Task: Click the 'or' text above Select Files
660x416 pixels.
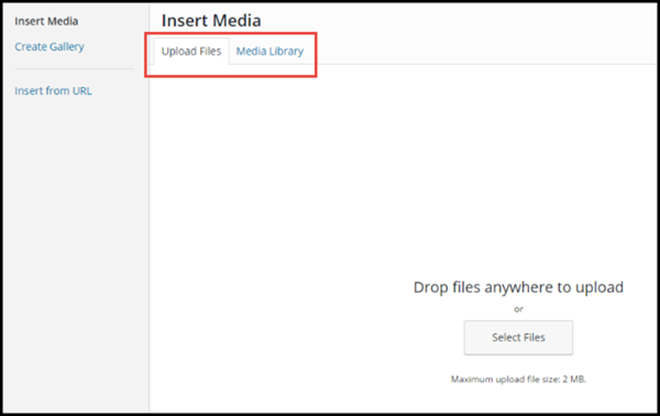Action: coord(518,309)
